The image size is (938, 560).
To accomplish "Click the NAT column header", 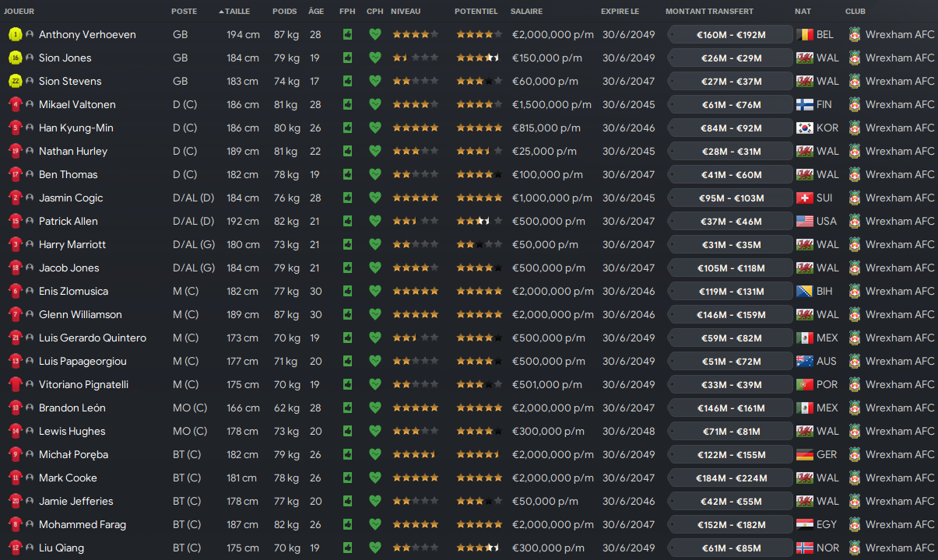I will pyautogui.click(x=803, y=12).
